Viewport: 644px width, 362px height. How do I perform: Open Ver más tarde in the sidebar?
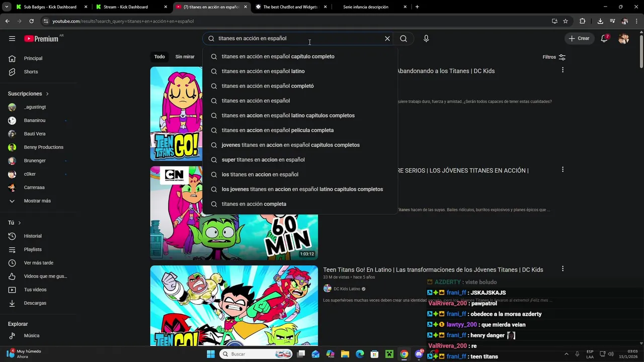38,263
